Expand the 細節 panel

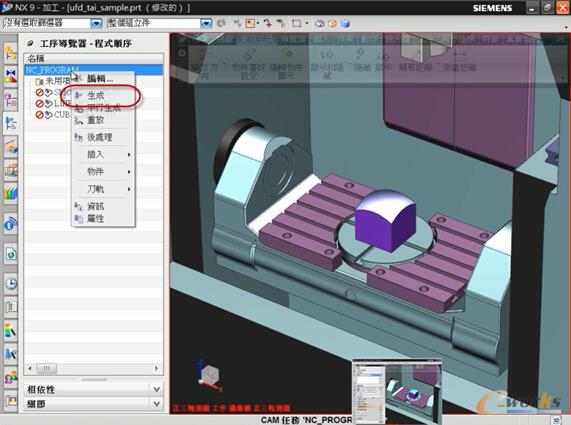pos(157,404)
